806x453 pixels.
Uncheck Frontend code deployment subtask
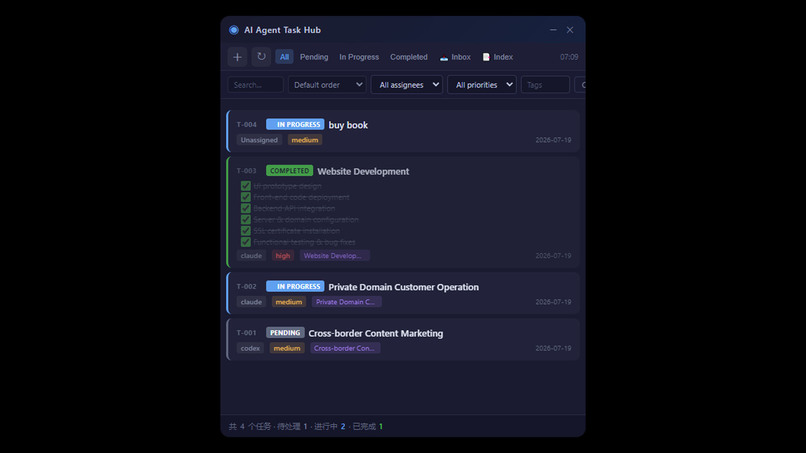click(x=246, y=197)
